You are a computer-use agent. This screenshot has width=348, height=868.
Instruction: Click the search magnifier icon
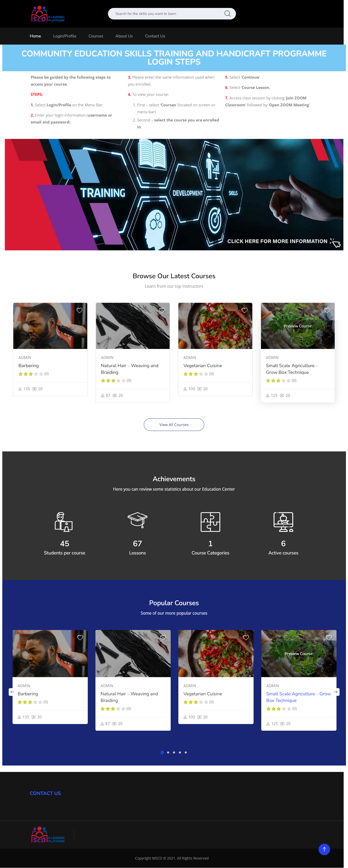click(x=227, y=14)
